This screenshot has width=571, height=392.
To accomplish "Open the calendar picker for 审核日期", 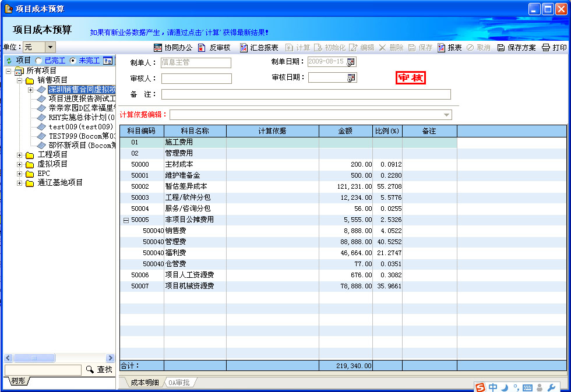I will (351, 78).
